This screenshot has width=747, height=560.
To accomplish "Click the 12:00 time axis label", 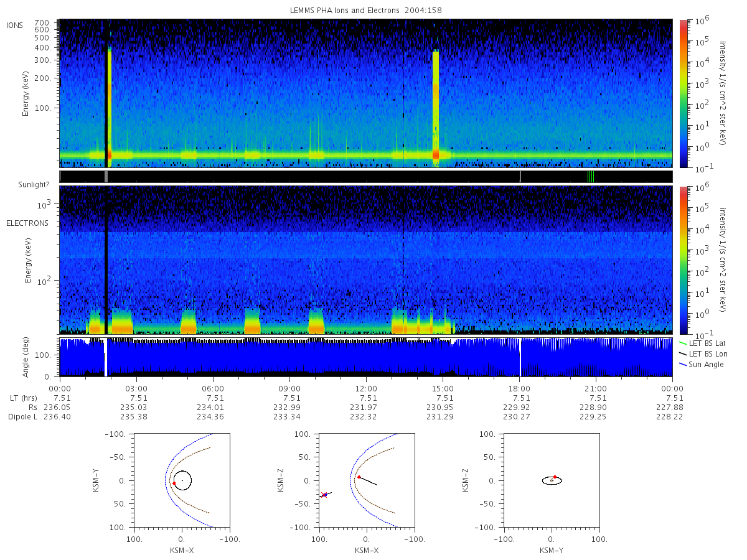I will 366,388.
